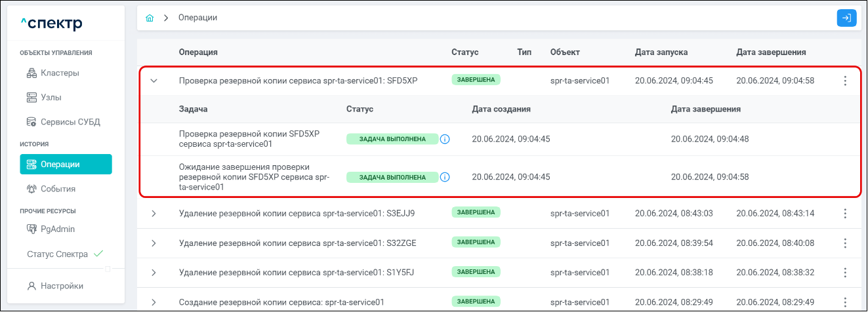
Task: Open PgAdmin resource link
Action: (x=57, y=229)
